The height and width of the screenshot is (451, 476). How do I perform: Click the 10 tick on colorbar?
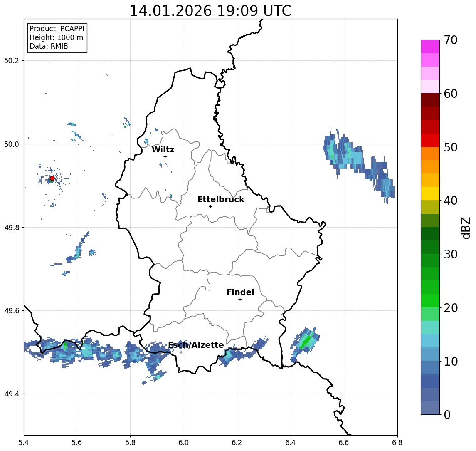[x=451, y=362]
